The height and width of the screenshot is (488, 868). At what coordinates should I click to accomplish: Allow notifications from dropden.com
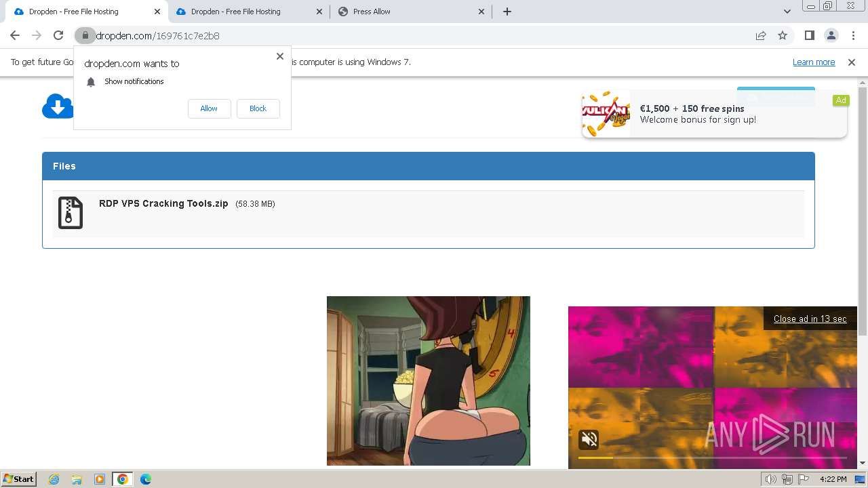(209, 108)
